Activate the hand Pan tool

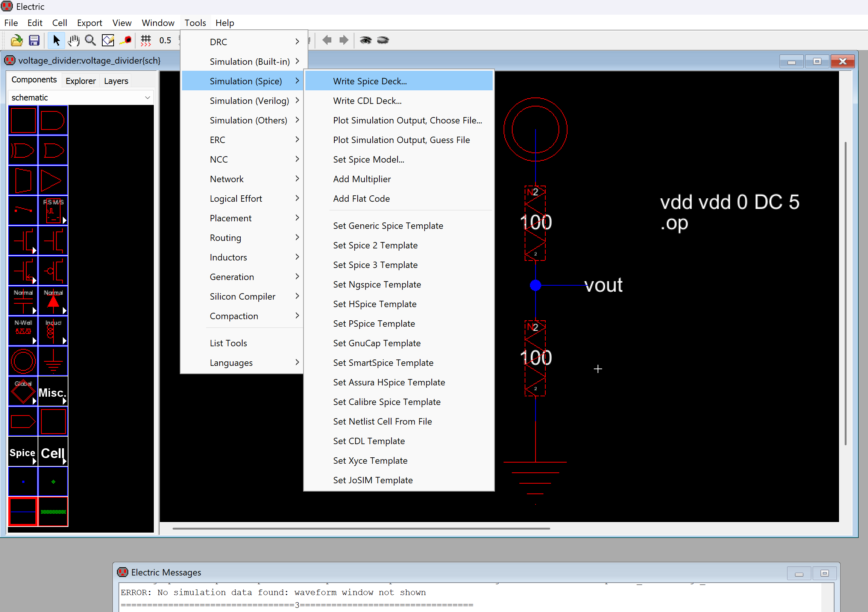point(73,40)
